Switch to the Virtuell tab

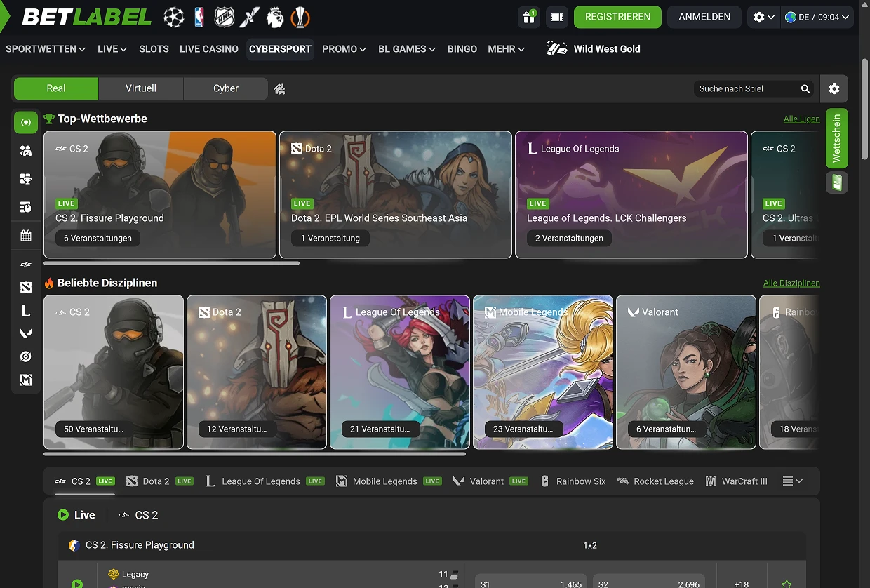(x=141, y=88)
